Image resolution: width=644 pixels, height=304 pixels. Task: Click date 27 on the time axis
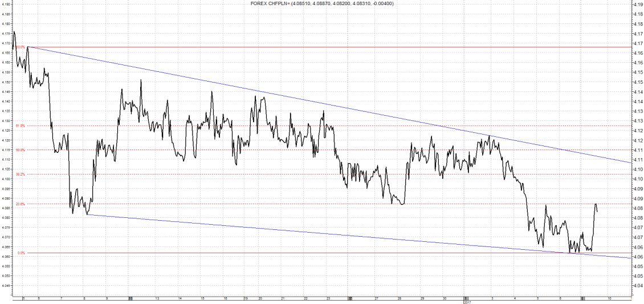pyautogui.click(x=377, y=298)
